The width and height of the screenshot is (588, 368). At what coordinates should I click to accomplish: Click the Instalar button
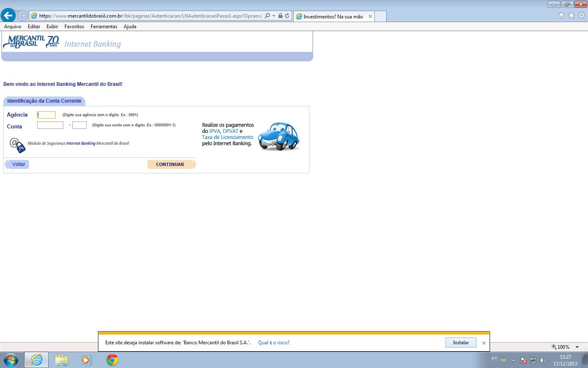(461, 343)
